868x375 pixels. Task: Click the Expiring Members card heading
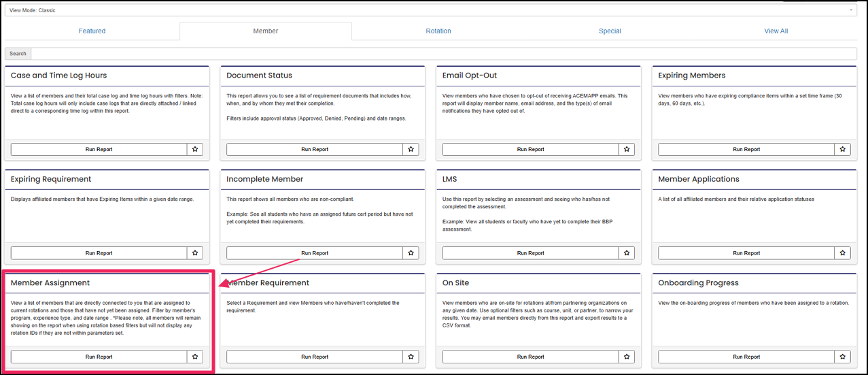coord(692,76)
